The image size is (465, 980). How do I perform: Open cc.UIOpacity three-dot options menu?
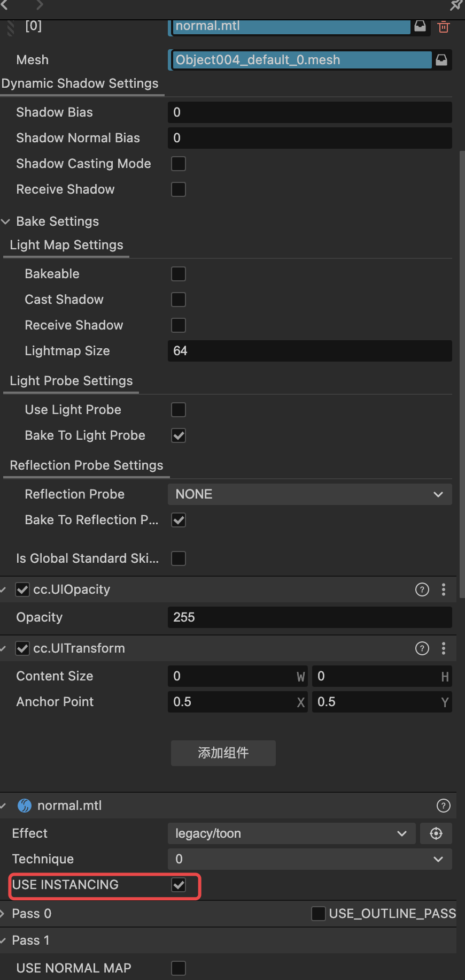[444, 589]
